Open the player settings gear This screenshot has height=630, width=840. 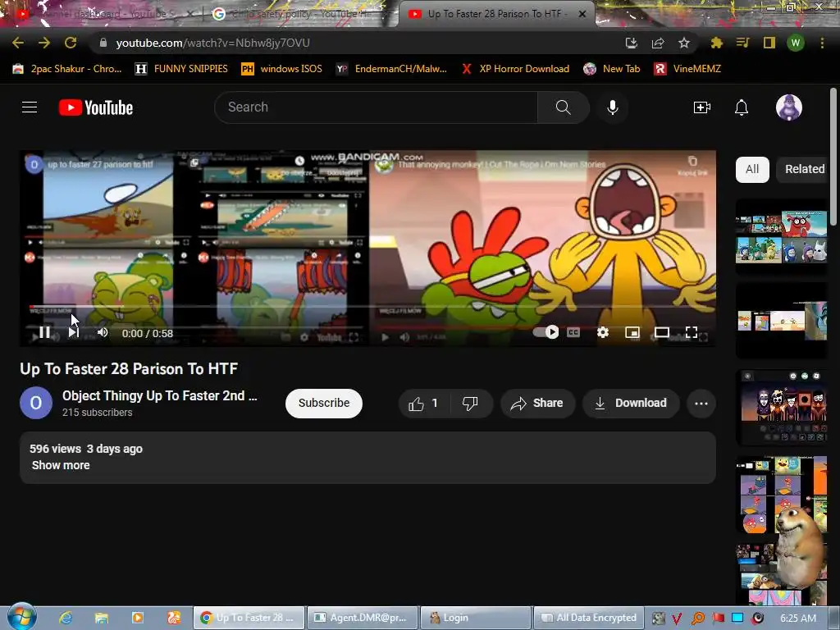coord(603,333)
